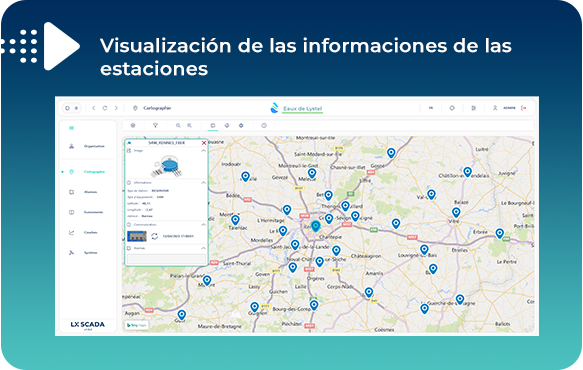The height and width of the screenshot is (370, 583).
Task: Click the zoom in magnifier icon
Action: tap(190, 126)
